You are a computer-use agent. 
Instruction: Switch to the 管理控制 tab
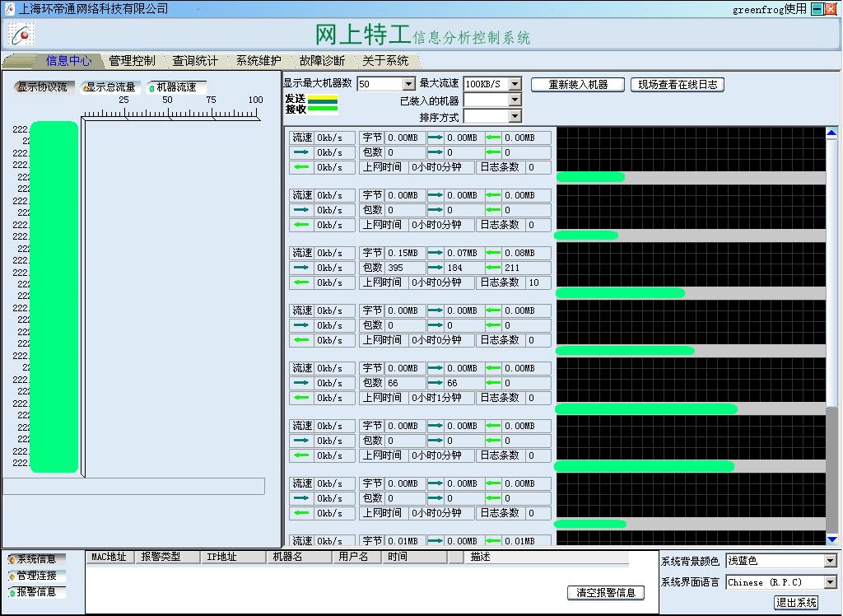point(132,61)
